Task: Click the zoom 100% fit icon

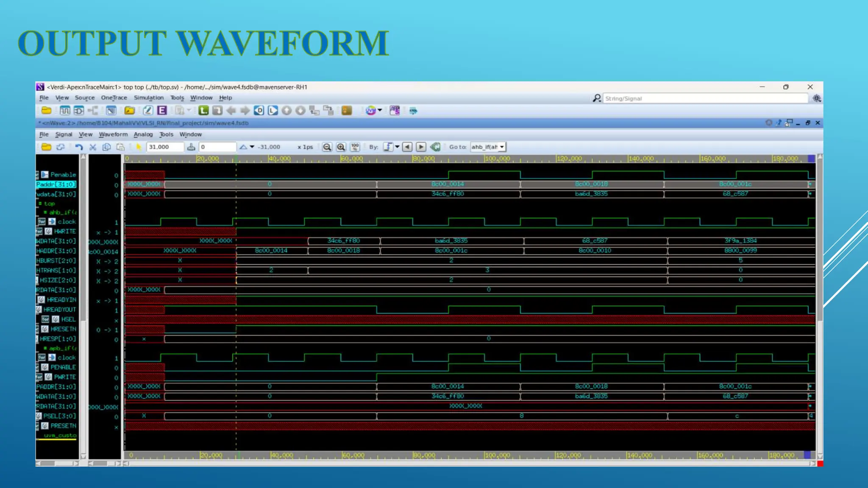Action: click(x=355, y=147)
